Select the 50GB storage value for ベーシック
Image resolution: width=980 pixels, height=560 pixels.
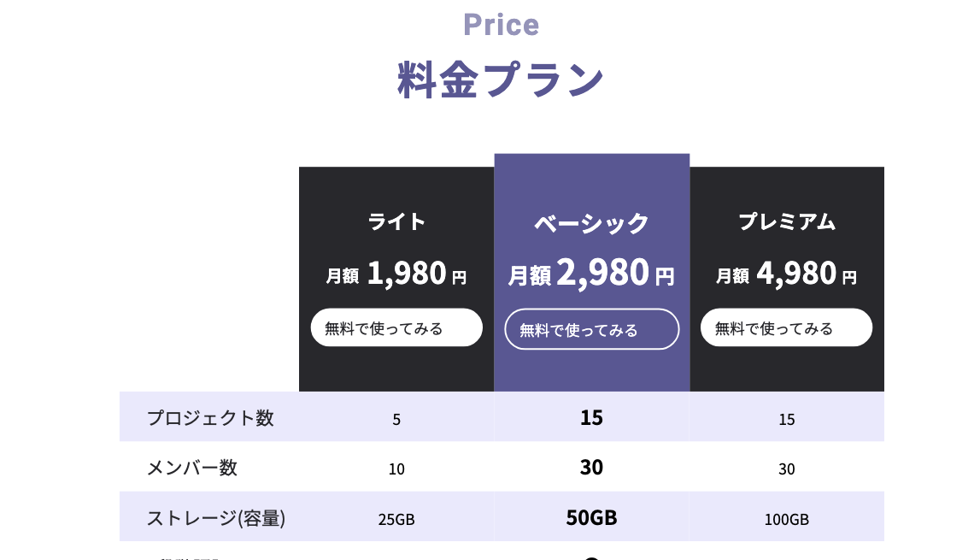pyautogui.click(x=591, y=517)
